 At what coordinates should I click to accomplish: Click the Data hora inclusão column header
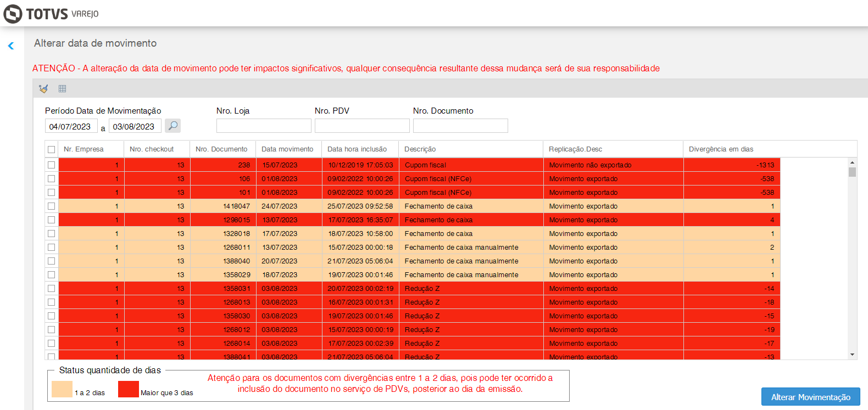coord(360,149)
